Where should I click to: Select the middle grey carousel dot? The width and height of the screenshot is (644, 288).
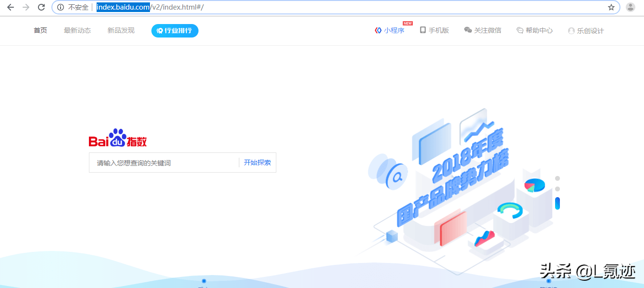tap(557, 189)
